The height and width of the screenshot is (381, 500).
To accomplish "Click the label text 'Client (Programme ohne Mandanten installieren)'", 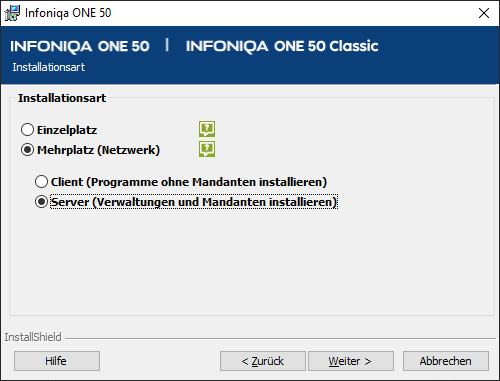I will tap(189, 182).
